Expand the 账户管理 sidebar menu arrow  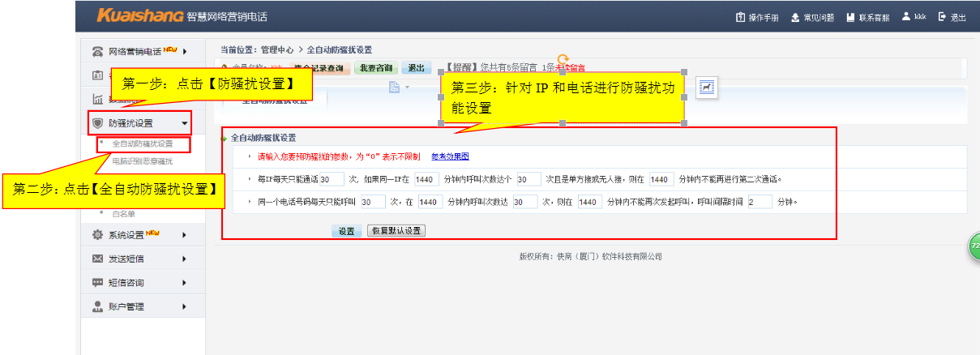[185, 306]
